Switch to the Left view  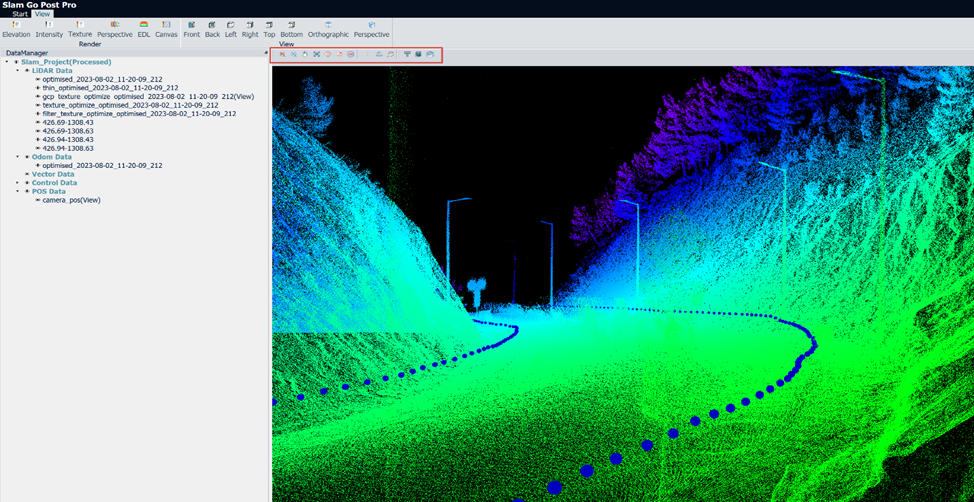230,30
